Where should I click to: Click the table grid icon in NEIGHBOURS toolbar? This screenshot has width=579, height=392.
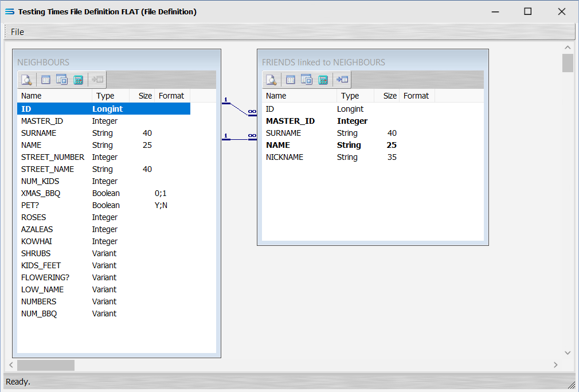[x=46, y=80]
